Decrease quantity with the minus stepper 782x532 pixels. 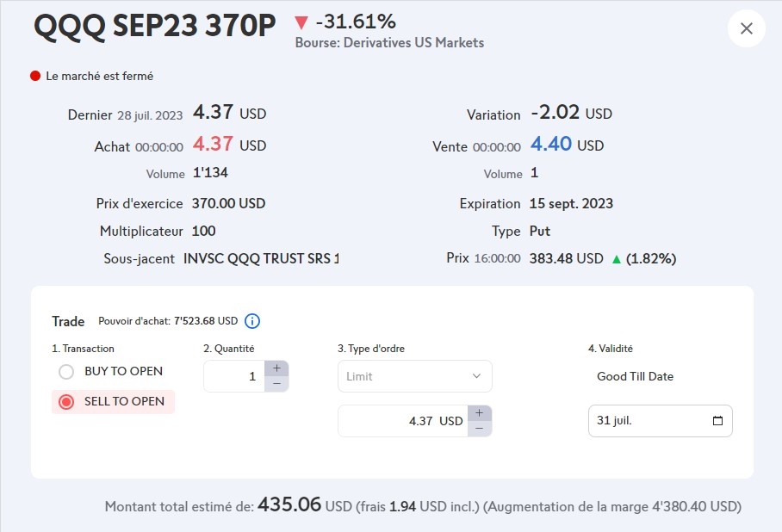276,384
